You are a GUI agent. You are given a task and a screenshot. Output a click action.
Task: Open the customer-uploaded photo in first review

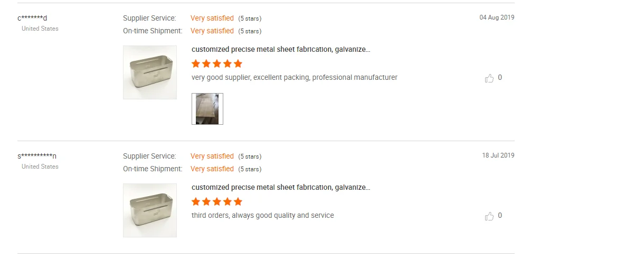(207, 109)
